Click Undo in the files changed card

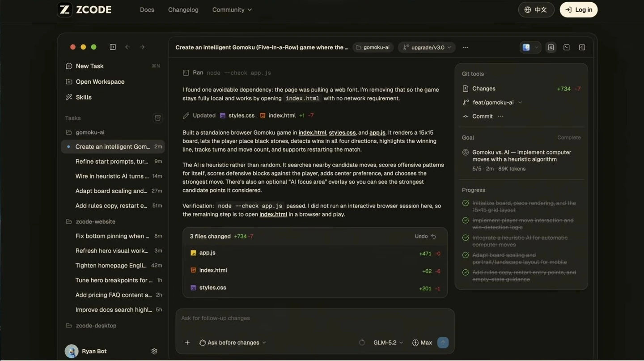point(425,236)
